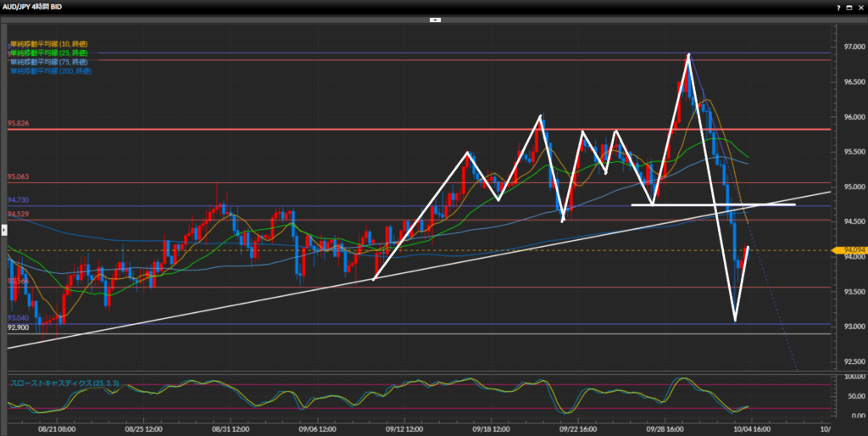Screen dimensions: 868x436
Task: Click the 94.730 blue horizontal line label
Action: (x=19, y=200)
